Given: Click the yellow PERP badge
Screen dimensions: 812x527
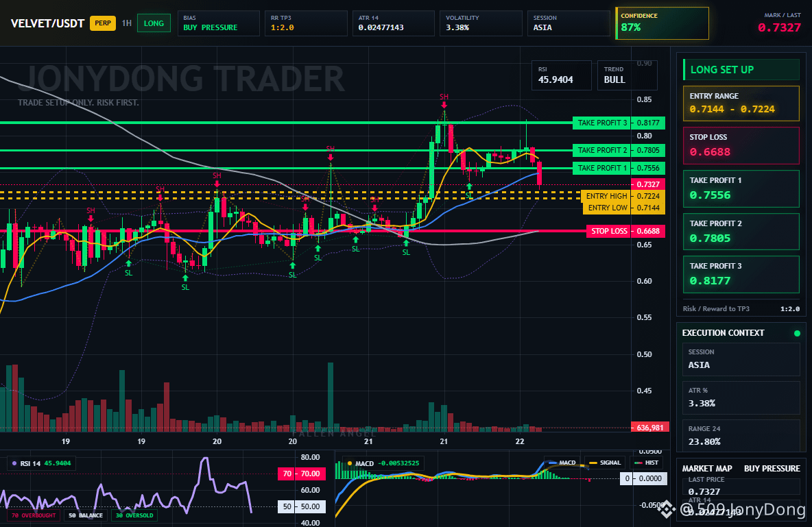Looking at the screenshot, I should [103, 23].
